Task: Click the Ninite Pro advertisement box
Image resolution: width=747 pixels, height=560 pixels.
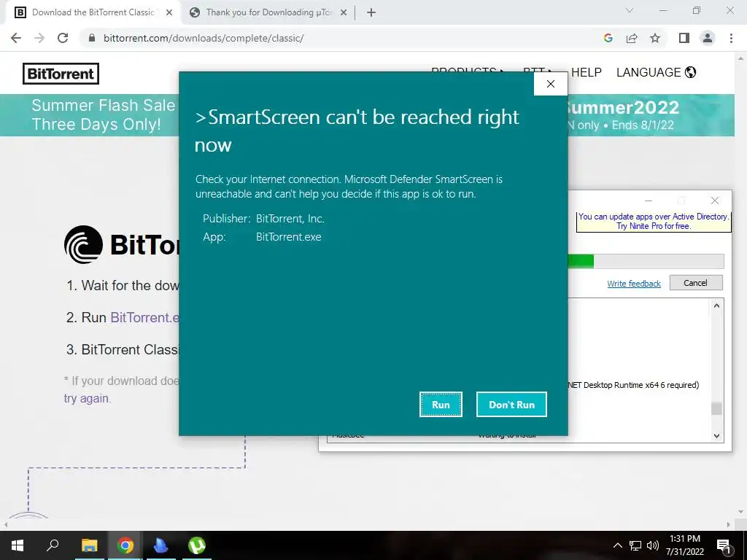Action: click(x=654, y=222)
